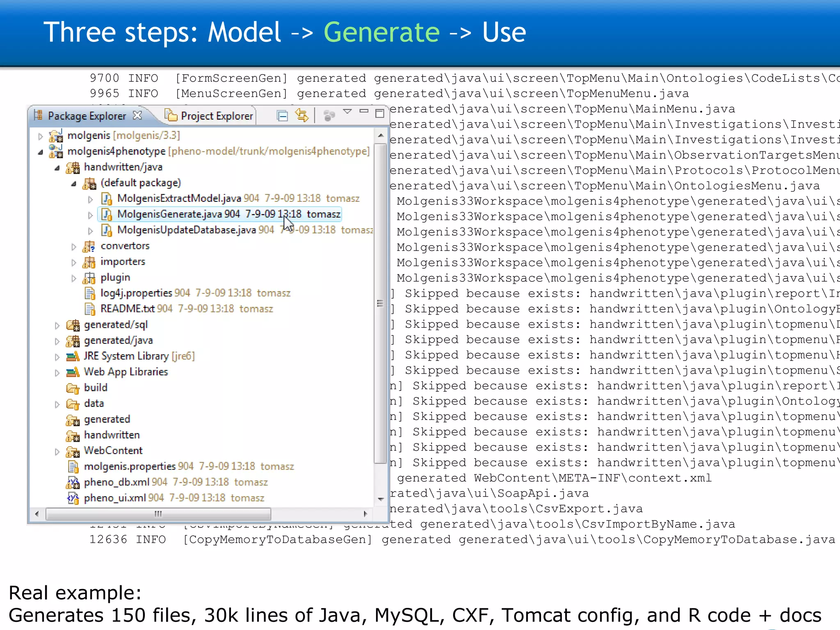Expand MolgenisGenerate.java entry
840x630 pixels.
click(x=91, y=215)
